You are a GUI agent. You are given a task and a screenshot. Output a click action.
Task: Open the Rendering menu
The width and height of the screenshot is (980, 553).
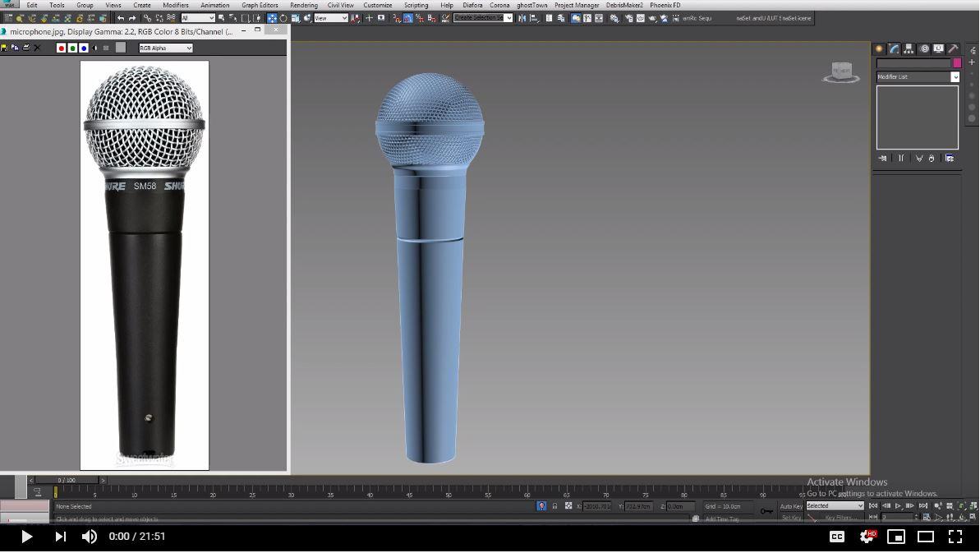[x=303, y=5]
